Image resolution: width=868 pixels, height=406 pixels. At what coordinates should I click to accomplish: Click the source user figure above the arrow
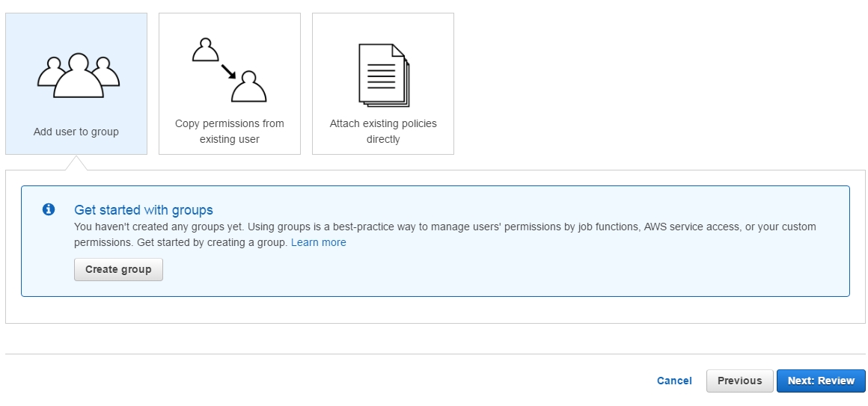205,49
